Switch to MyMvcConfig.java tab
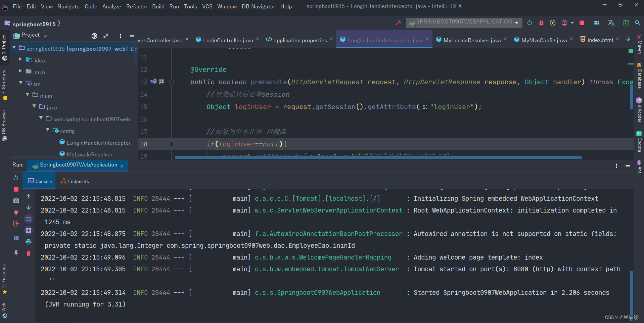This screenshot has width=644, height=323. click(x=544, y=40)
